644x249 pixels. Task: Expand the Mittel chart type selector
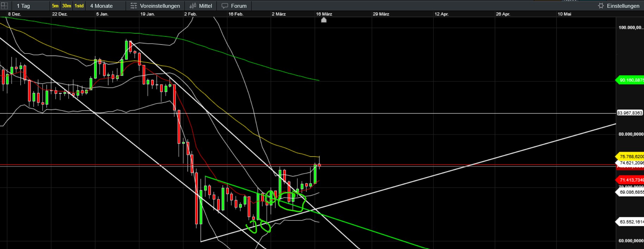coord(206,6)
